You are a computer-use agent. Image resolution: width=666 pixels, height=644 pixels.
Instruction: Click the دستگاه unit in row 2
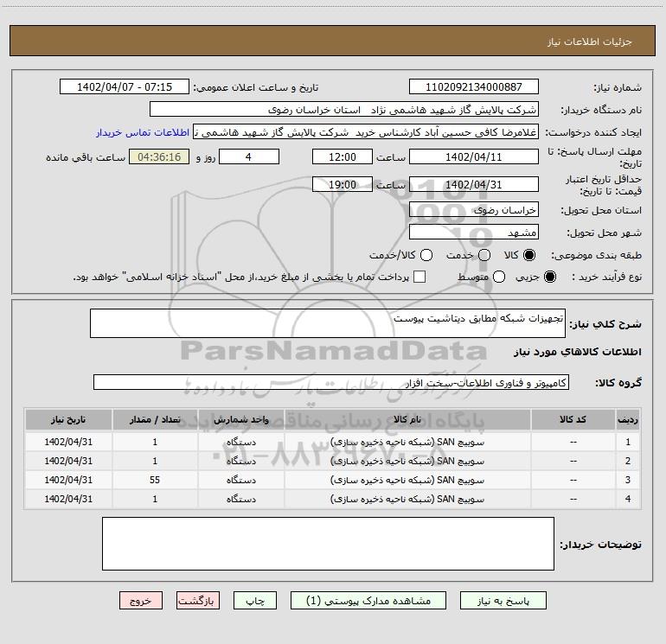point(240,461)
